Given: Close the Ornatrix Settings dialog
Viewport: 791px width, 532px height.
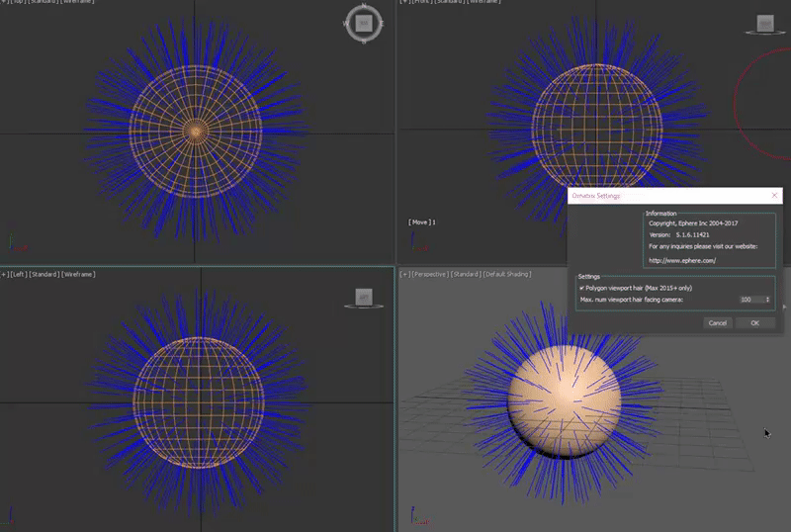Looking at the screenshot, I should click(774, 196).
